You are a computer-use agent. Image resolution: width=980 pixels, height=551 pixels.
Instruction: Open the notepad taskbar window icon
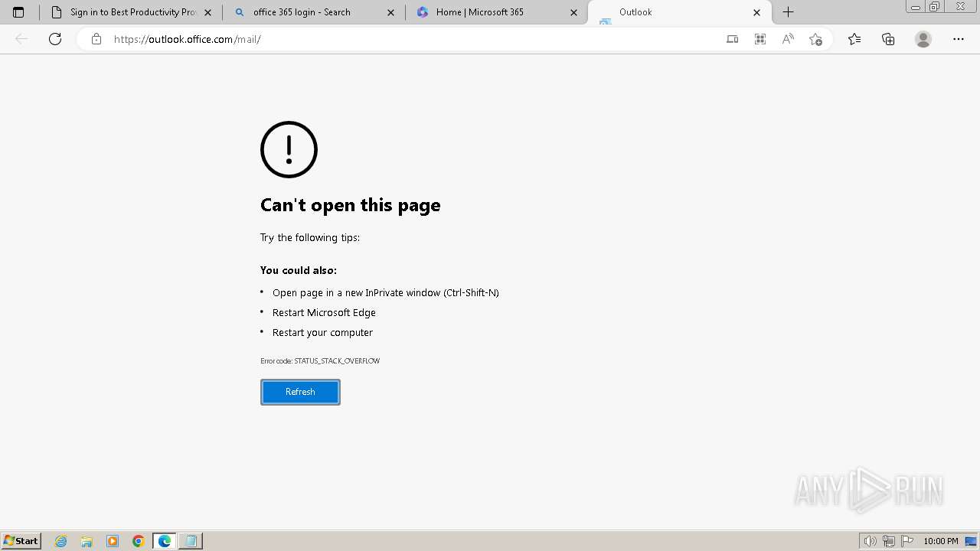coord(191,541)
